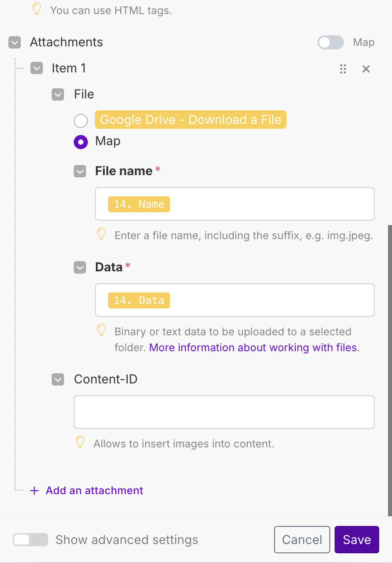Viewport: 392px width, 563px height.
Task: Collapse the Content-ID section
Action: [58, 379]
